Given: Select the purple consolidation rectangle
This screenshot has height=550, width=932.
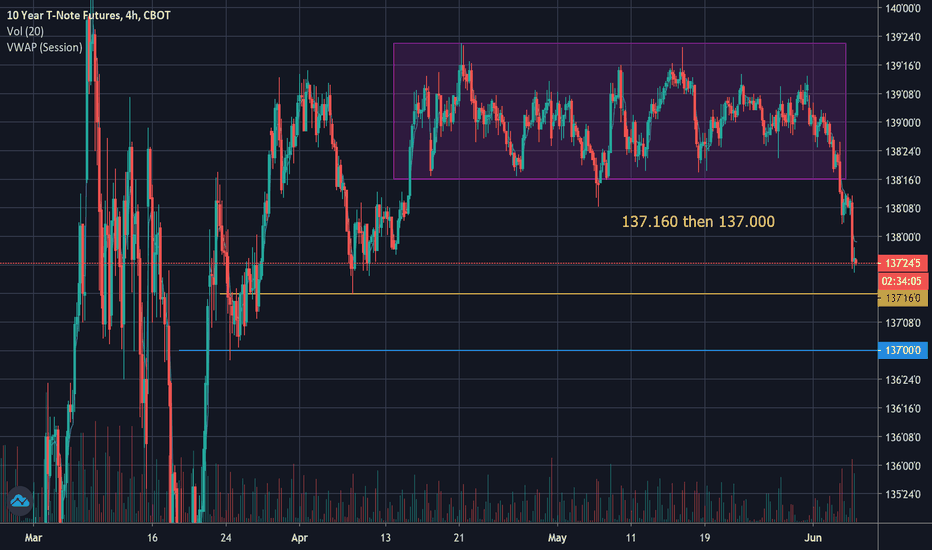Looking at the screenshot, I should [x=619, y=111].
